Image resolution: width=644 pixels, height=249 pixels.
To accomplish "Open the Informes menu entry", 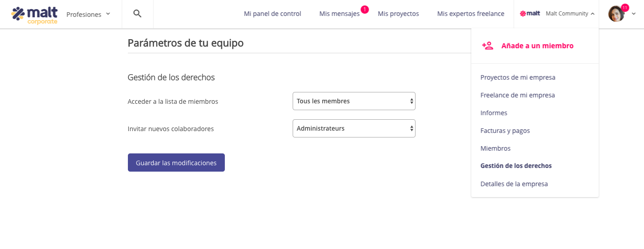I will [494, 113].
